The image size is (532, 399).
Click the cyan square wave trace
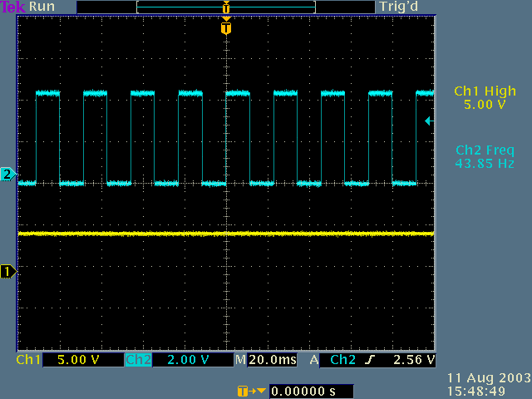click(x=226, y=139)
